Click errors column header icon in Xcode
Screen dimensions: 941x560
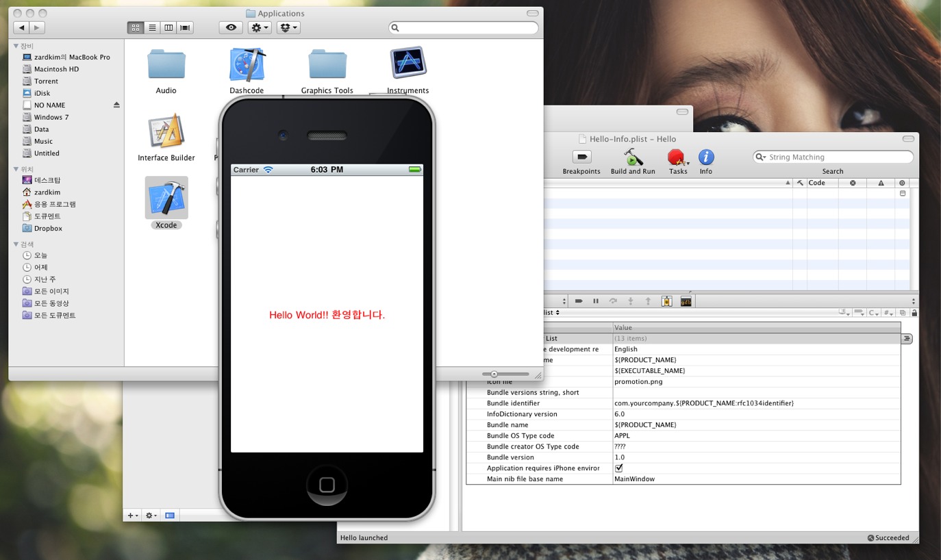pyautogui.click(x=853, y=183)
